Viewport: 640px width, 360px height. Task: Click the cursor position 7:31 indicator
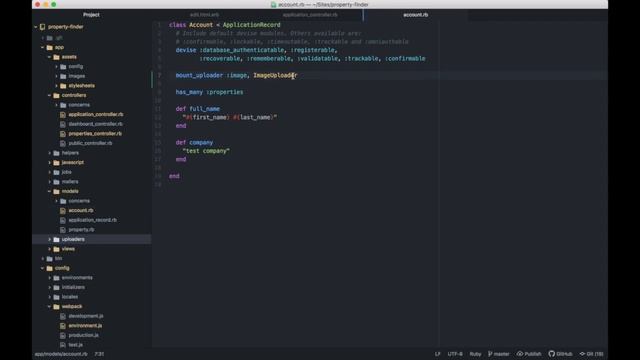pos(99,354)
